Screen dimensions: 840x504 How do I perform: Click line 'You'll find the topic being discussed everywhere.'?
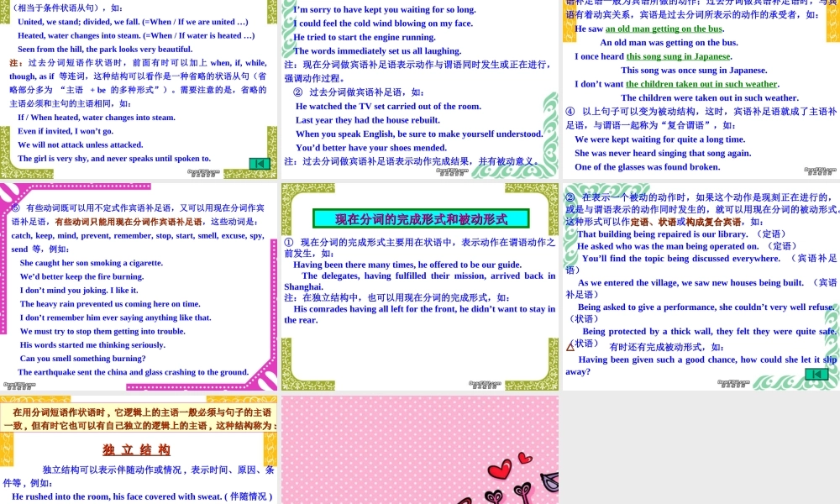[x=681, y=259]
